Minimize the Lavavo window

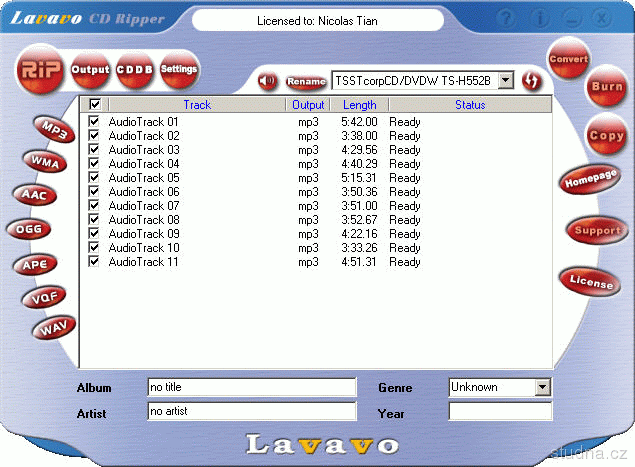571,18
